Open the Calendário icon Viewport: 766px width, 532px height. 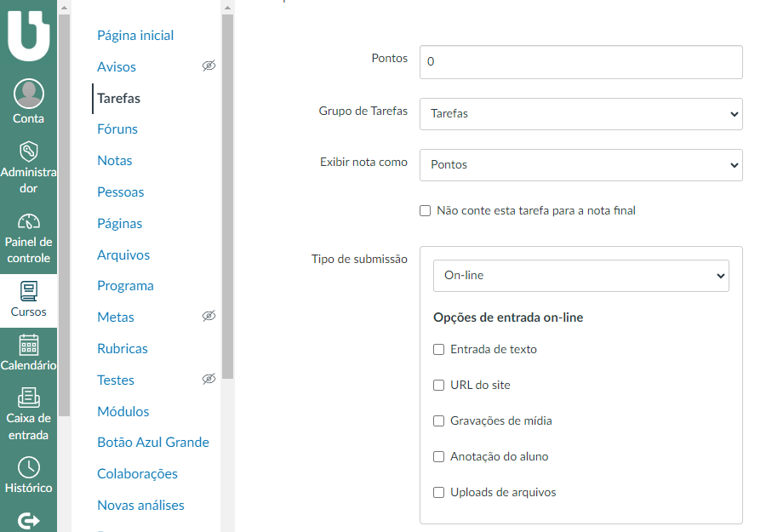[28, 345]
